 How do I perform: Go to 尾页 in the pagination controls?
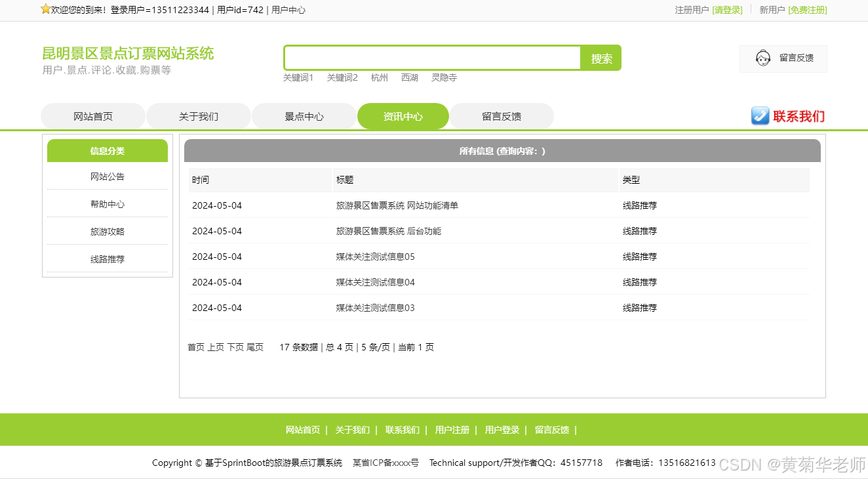[255, 347]
